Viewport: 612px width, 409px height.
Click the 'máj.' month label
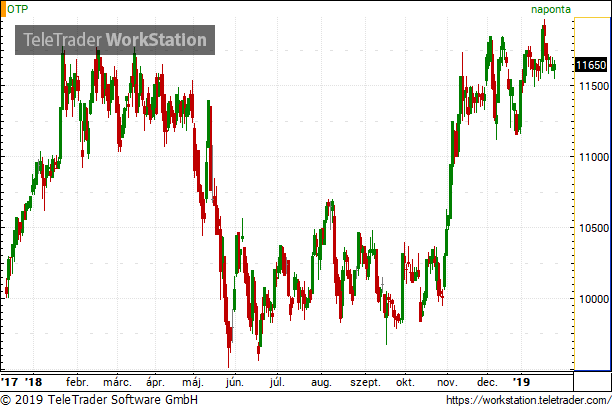pyautogui.click(x=193, y=382)
